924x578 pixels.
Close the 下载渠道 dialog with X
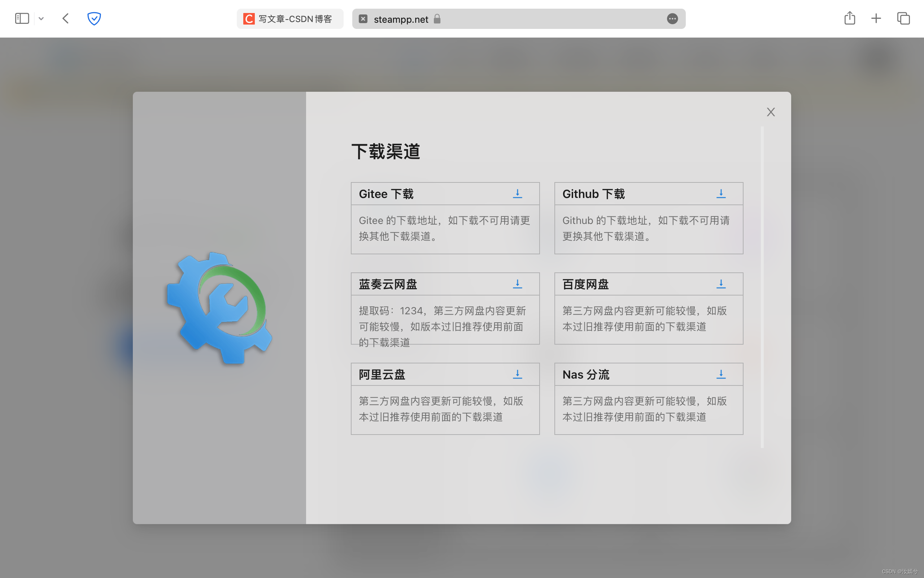pos(771,112)
